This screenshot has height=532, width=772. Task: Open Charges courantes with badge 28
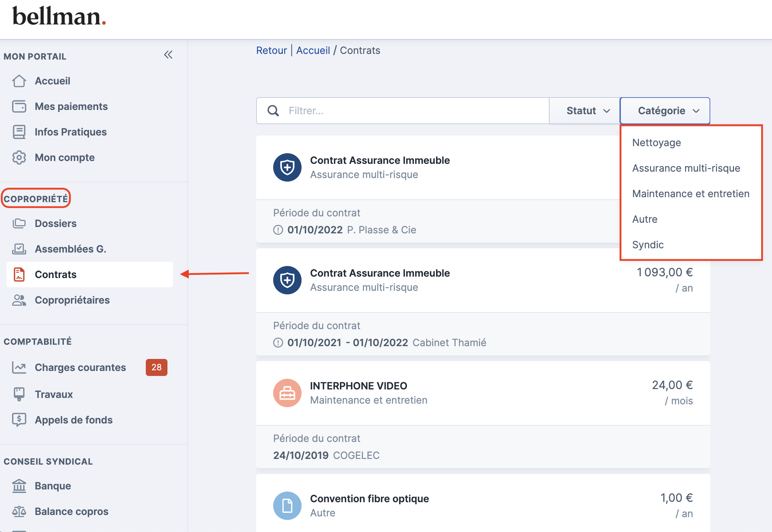[x=81, y=367]
